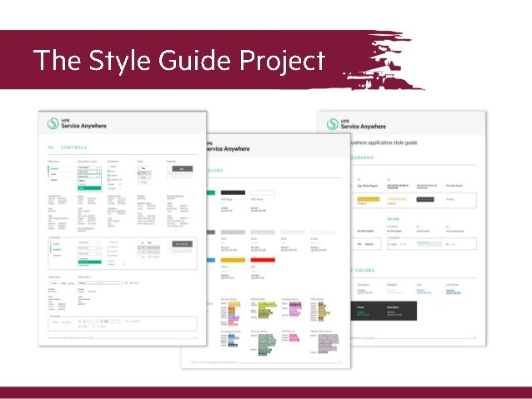The image size is (532, 399).
Task: Click the yellow highlighted sample on typography page
Action: [368, 199]
